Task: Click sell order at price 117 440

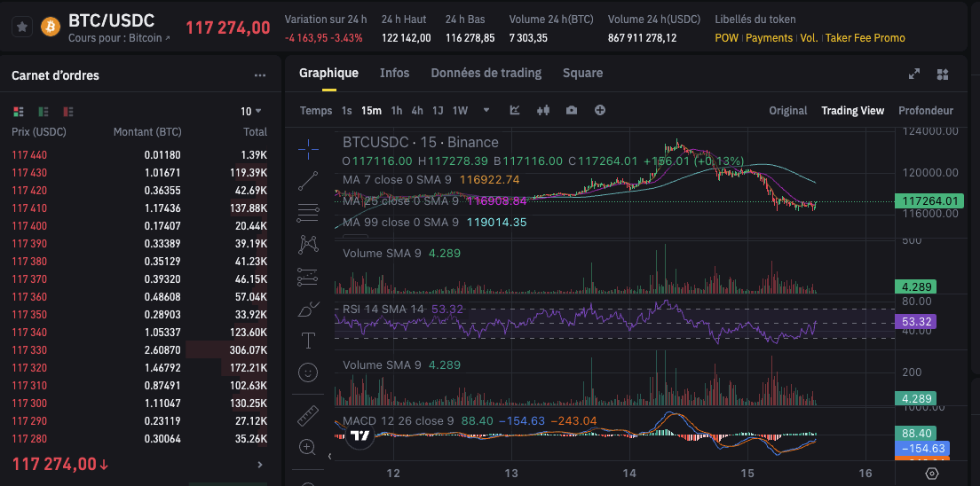Action: click(139, 155)
